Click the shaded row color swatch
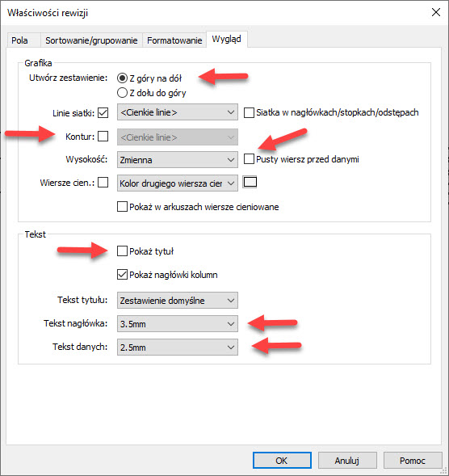 (x=250, y=182)
